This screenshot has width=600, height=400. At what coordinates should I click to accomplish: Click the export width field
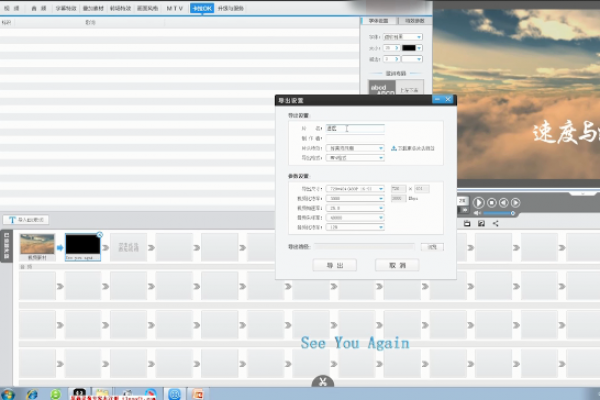coord(398,189)
